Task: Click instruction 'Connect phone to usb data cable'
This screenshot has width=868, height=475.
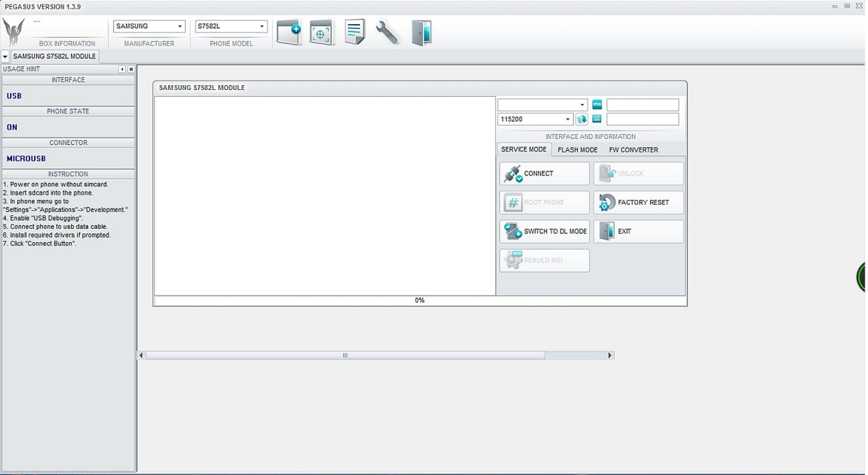Action: [55, 227]
